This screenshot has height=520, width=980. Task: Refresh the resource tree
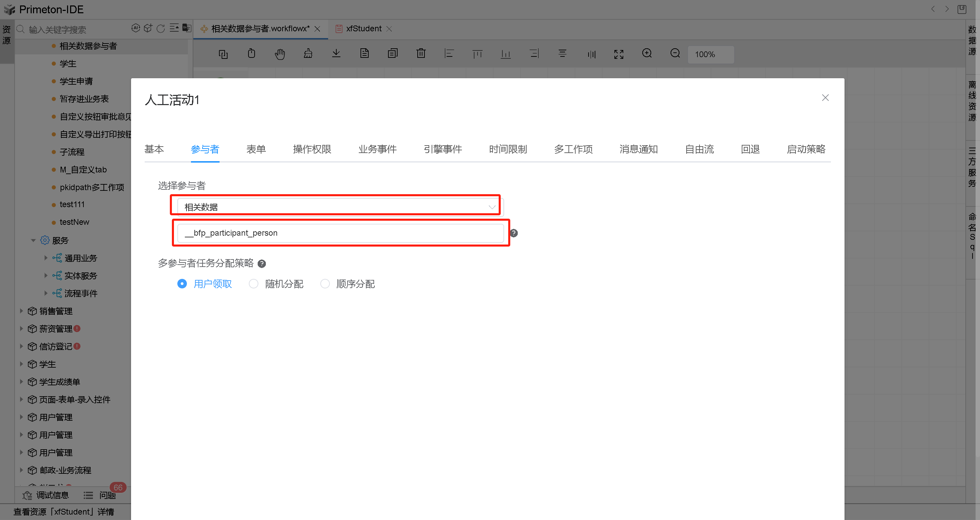[x=161, y=28]
